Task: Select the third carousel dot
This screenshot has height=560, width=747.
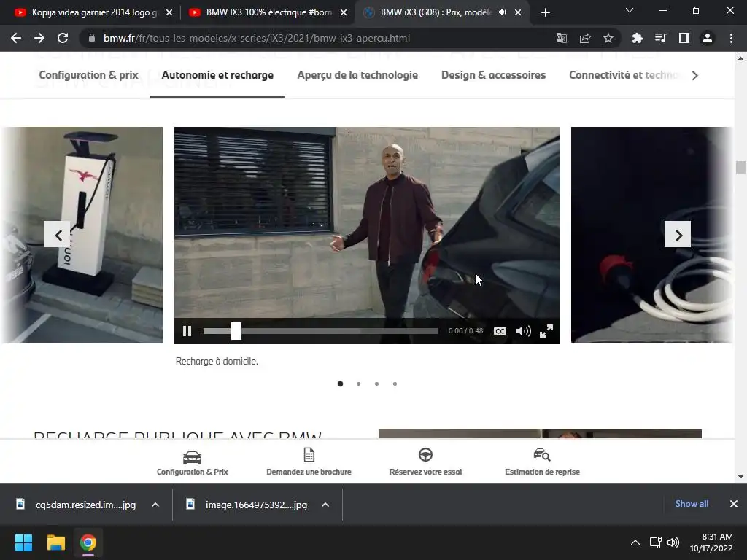Action: click(376, 384)
